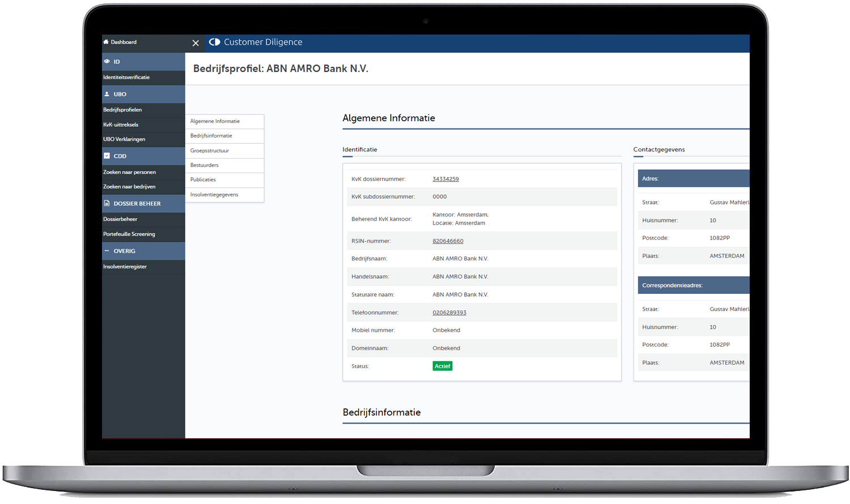Click the Dashboard home icon

[106, 42]
